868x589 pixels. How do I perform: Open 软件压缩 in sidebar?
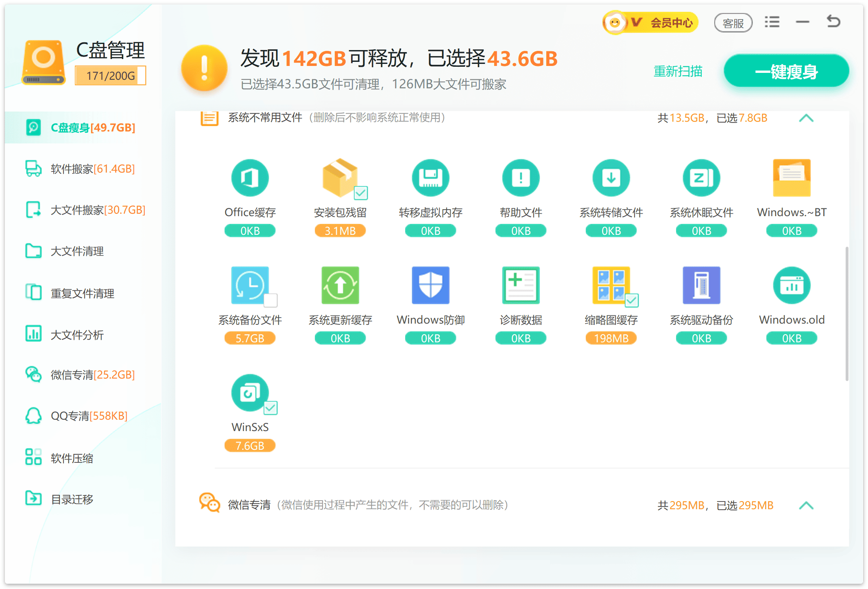[x=83, y=458]
